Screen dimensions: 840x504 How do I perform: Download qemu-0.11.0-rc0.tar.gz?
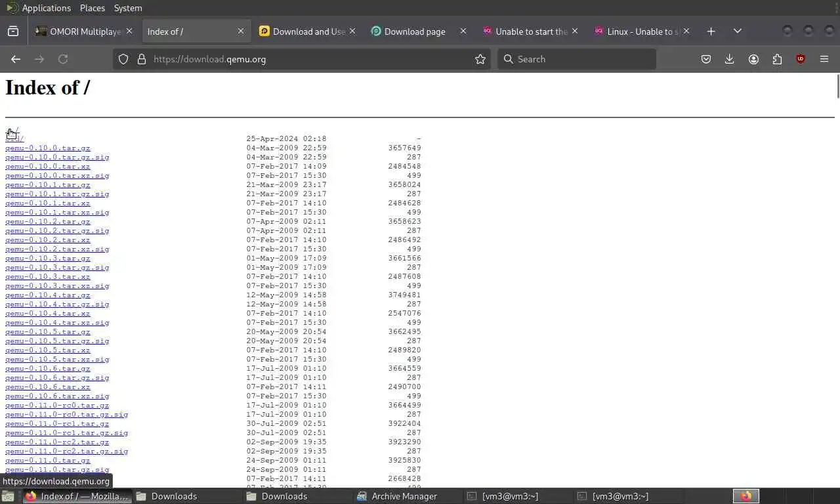tap(57, 406)
